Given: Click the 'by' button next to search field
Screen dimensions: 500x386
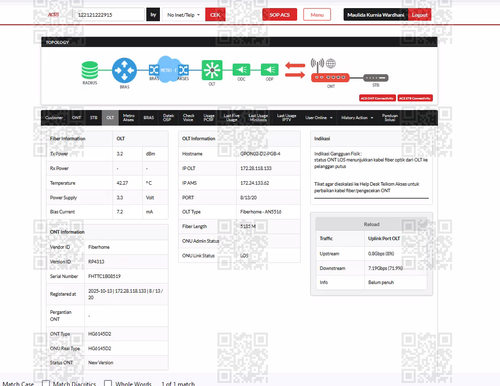Looking at the screenshot, I should click(153, 15).
